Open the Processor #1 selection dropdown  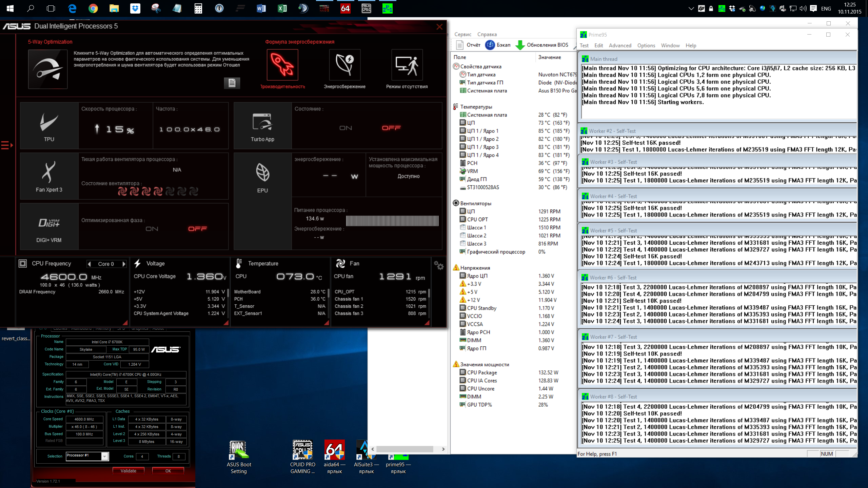coord(105,456)
